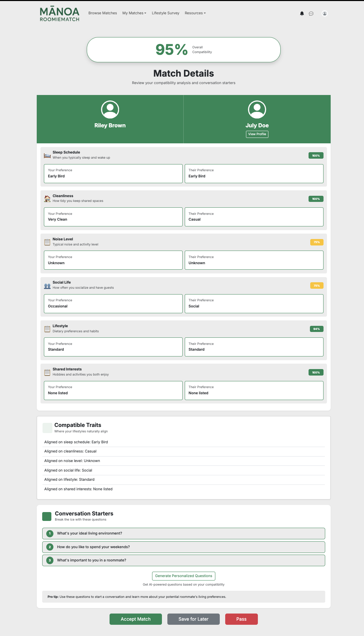Screen dimensions: 364x636
Task: Open the Browse Matches page
Action: (102, 13)
